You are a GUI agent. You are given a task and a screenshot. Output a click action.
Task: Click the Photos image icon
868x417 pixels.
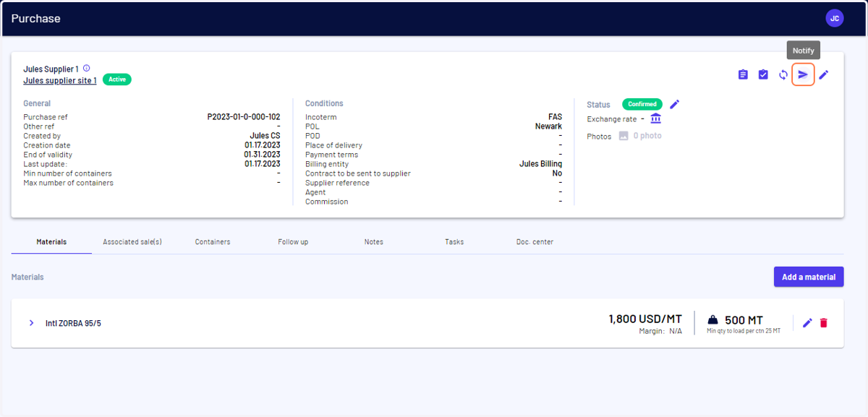click(x=624, y=136)
